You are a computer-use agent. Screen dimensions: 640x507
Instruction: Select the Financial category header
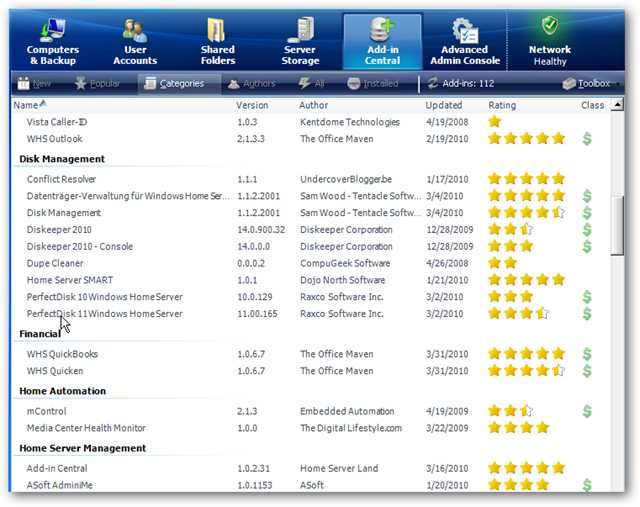click(x=40, y=334)
